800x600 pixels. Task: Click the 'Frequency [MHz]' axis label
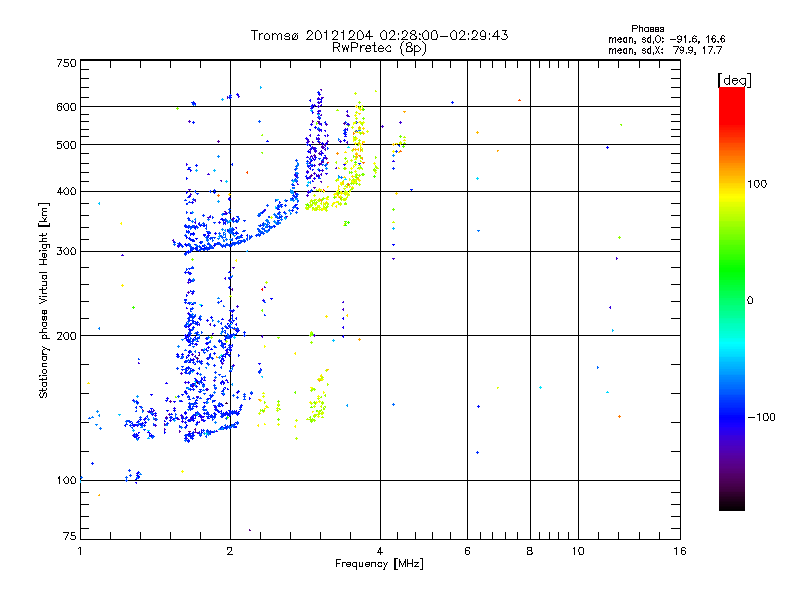pos(379,564)
